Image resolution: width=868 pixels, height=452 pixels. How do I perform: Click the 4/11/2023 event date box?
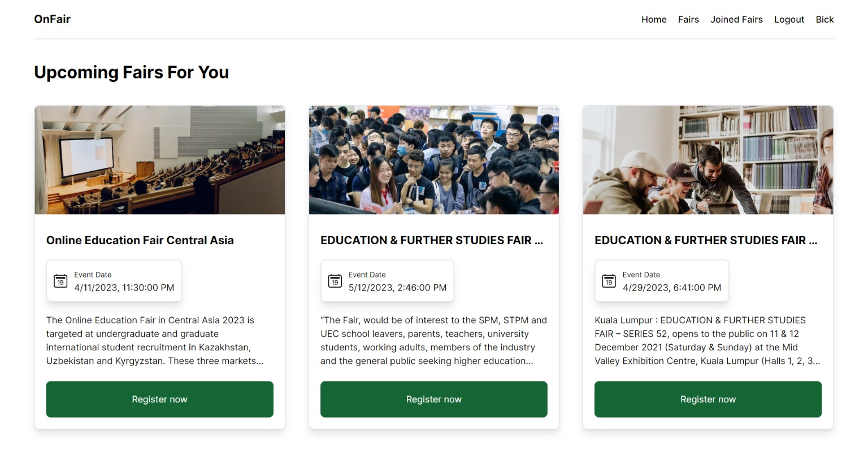114,281
